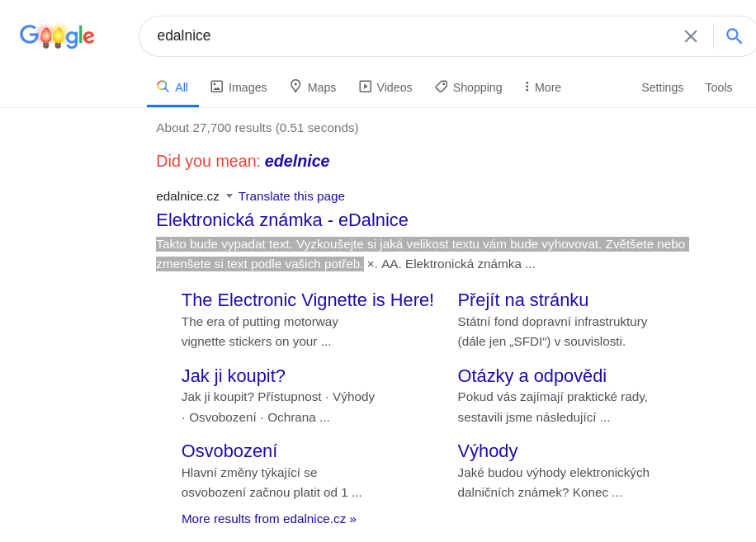Click the edalnice.cz URL text
The width and height of the screenshot is (756, 542).
(x=187, y=196)
